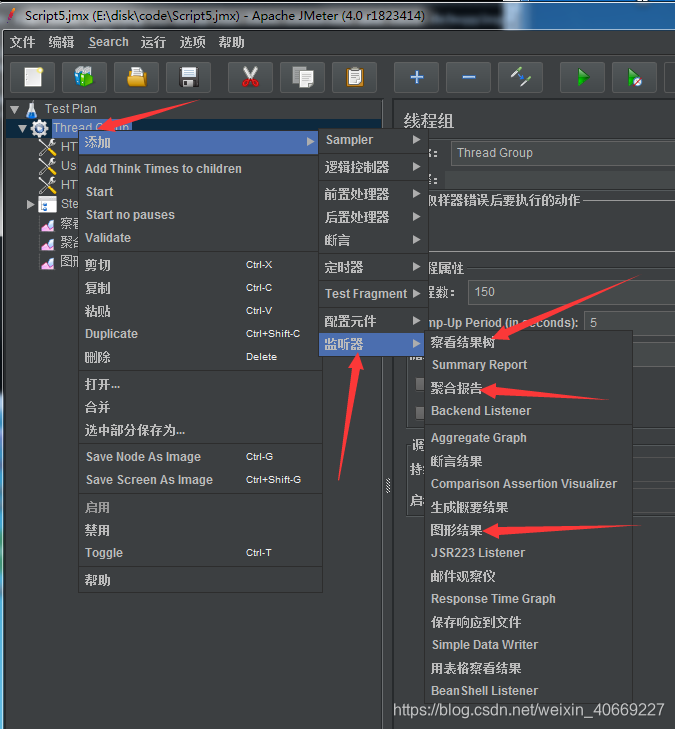675x729 pixels.
Task: Expand the 后置处理器 submenu
Action: [373, 217]
